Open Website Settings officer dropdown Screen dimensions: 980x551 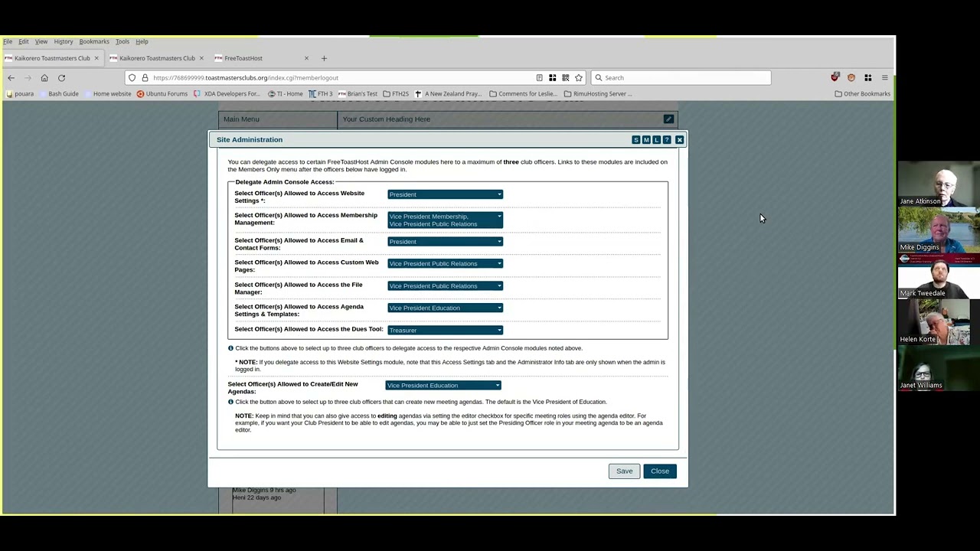pyautogui.click(x=445, y=194)
